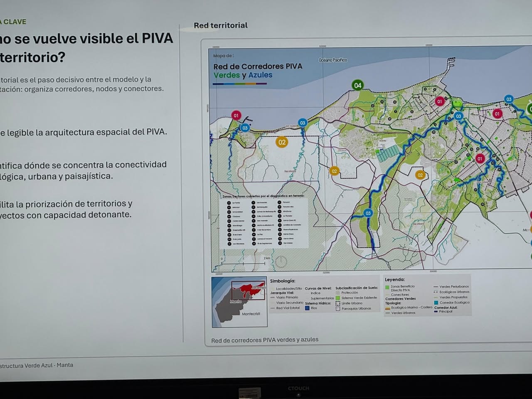Click the Límite Urbano dashed box symbol

pos(338,303)
